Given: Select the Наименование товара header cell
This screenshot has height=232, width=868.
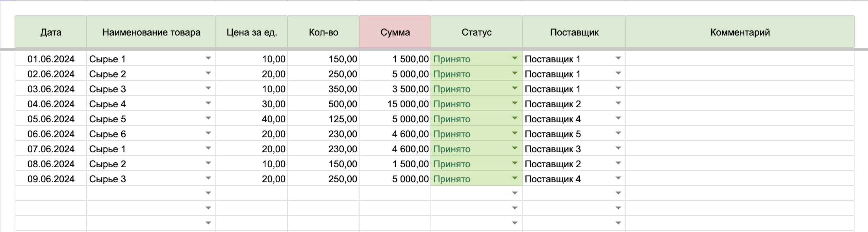Looking at the screenshot, I should coord(151,32).
